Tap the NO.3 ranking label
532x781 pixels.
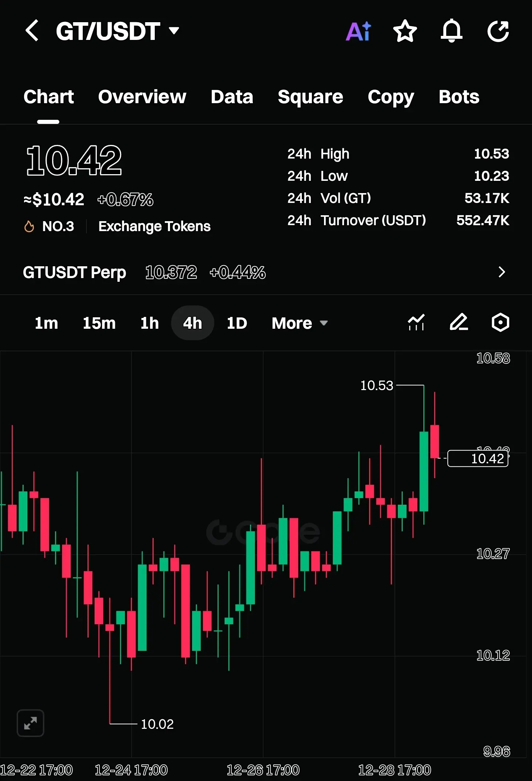(x=58, y=226)
